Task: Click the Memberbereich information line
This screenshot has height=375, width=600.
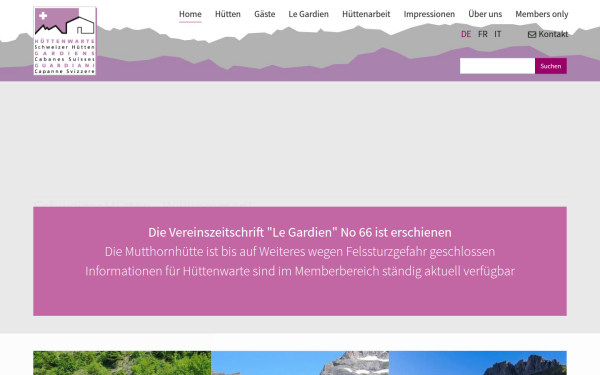Action: (x=300, y=271)
